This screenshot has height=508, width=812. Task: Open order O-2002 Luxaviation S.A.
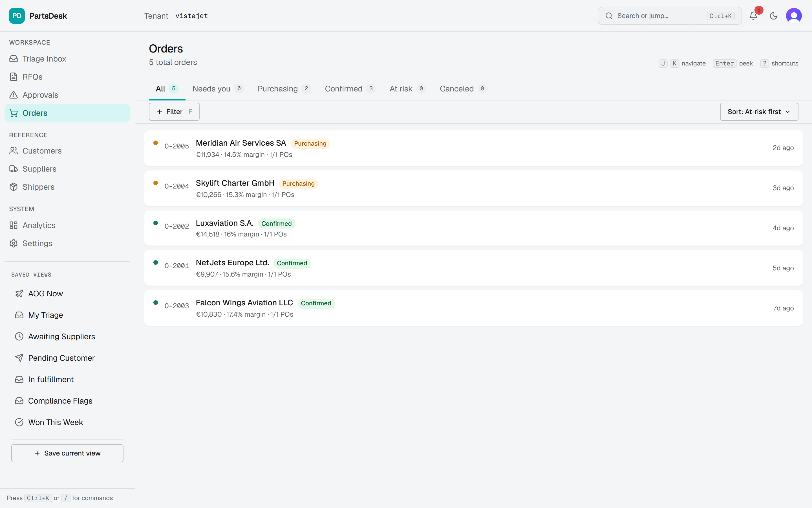473,228
